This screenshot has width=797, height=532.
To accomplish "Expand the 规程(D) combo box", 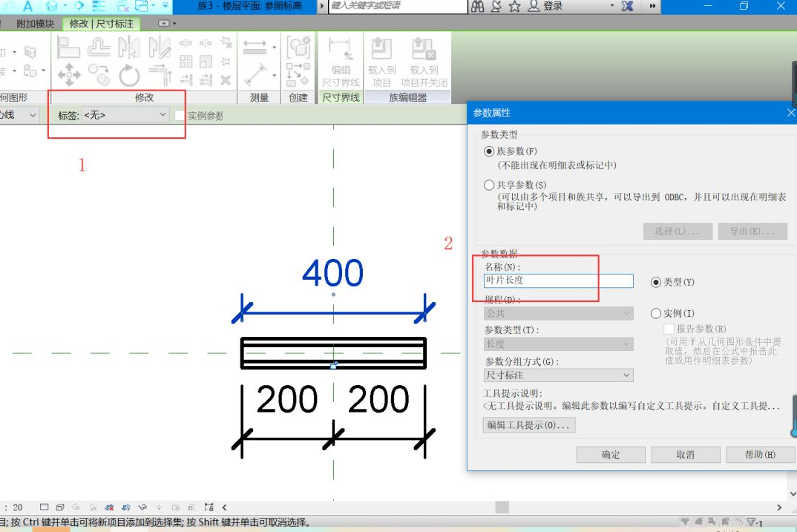I will pyautogui.click(x=558, y=312).
